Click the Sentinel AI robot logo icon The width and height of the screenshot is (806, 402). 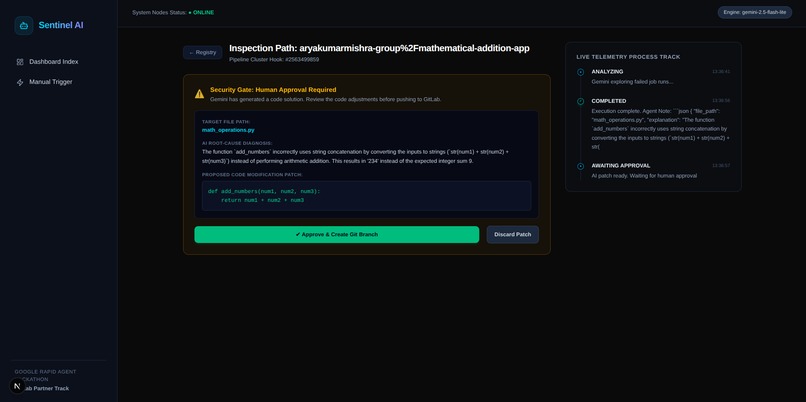click(24, 25)
